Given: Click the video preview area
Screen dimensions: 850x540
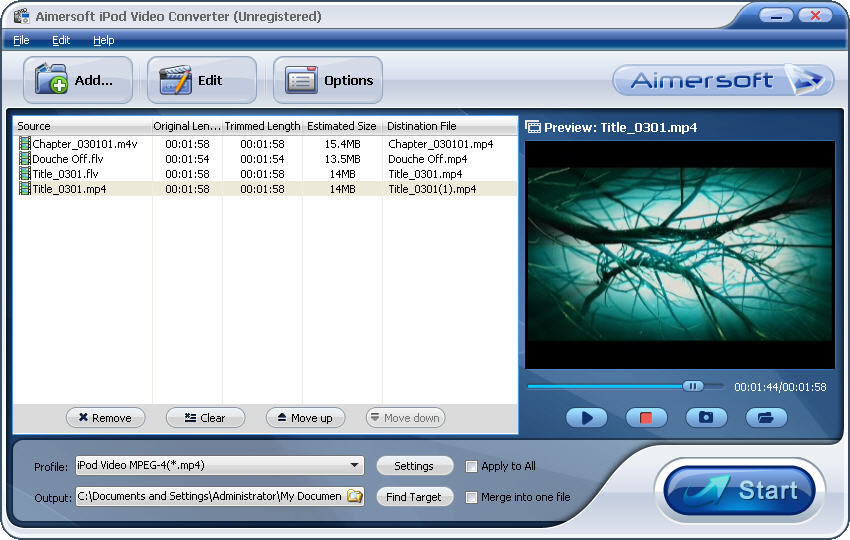Looking at the screenshot, I should [680, 255].
